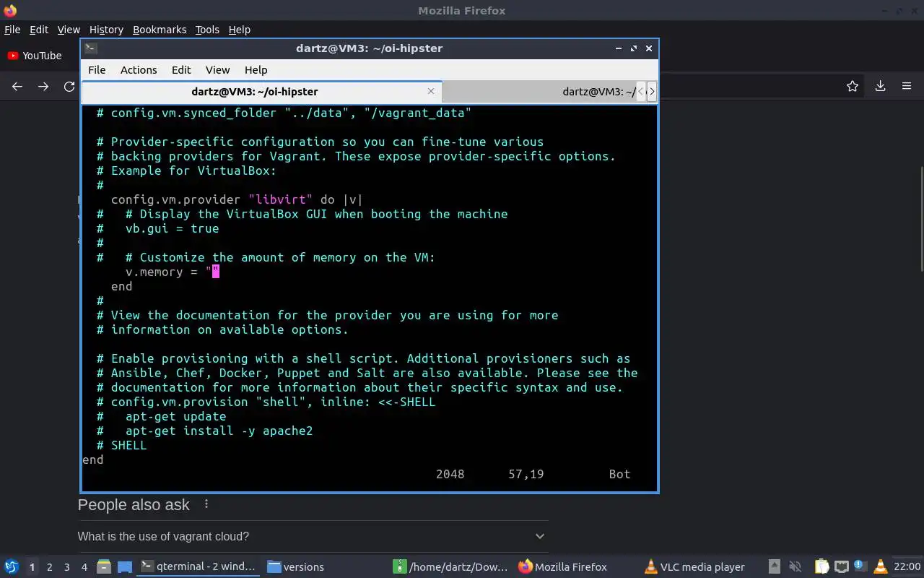This screenshot has height=578, width=924.
Task: Open the terminal View menu
Action: coord(217,70)
